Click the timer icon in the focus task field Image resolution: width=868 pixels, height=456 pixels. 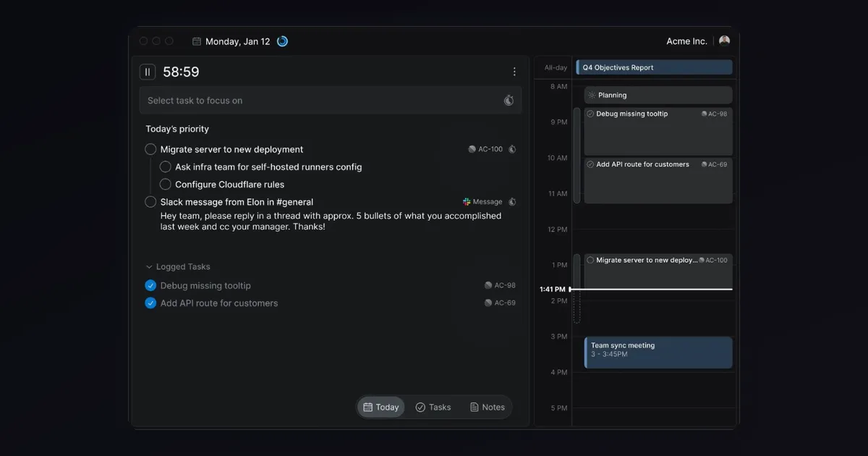pos(509,101)
